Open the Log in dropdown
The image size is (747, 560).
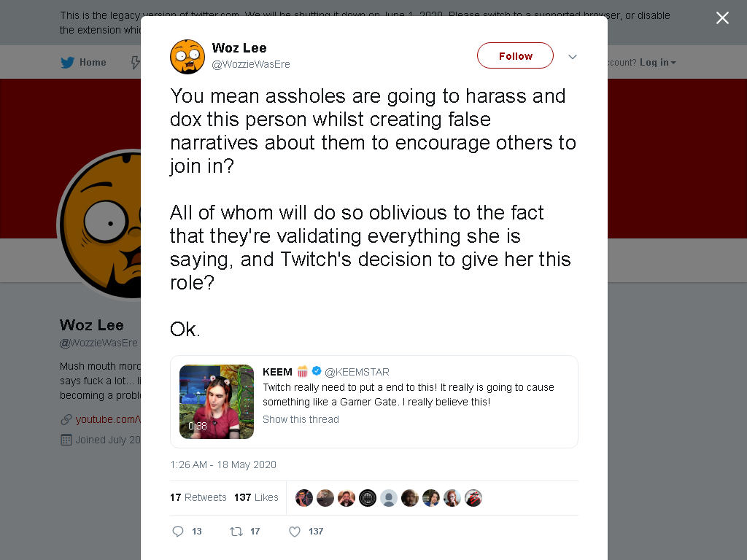pos(657,63)
